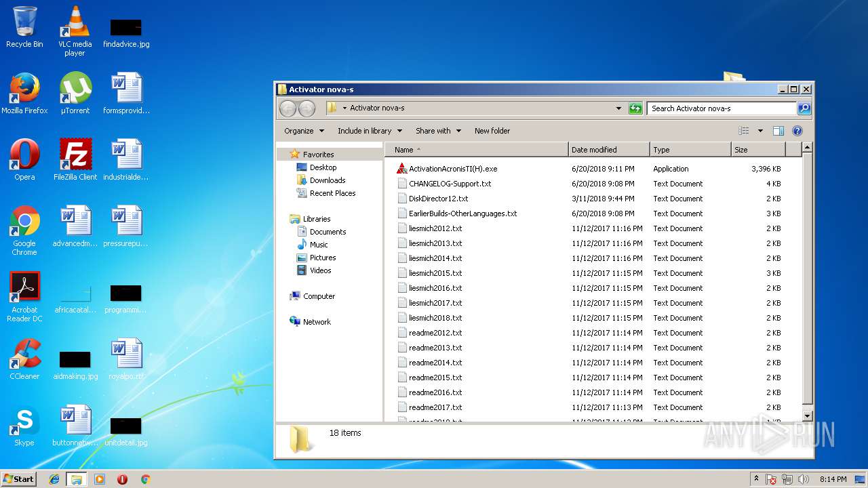The width and height of the screenshot is (868, 488).
Task: Select Videos library in navigation pane
Action: pos(320,270)
